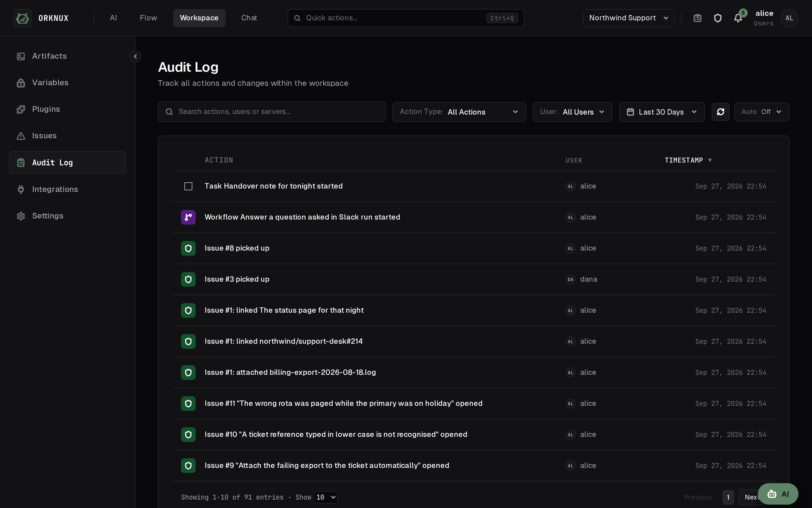The image size is (812, 508).
Task: Click the workflow icon on Slack run row
Action: pos(188,217)
